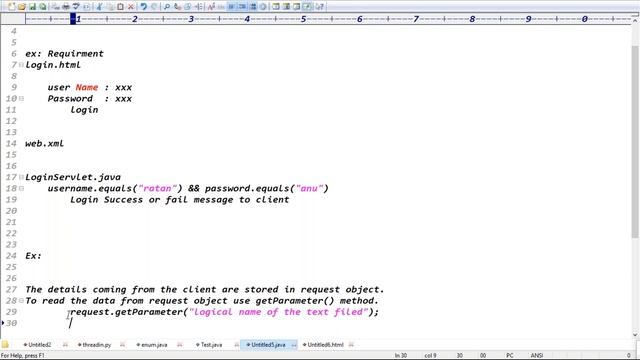Click 'PC' file format in status bar
640x360 pixels.
pos(509,356)
